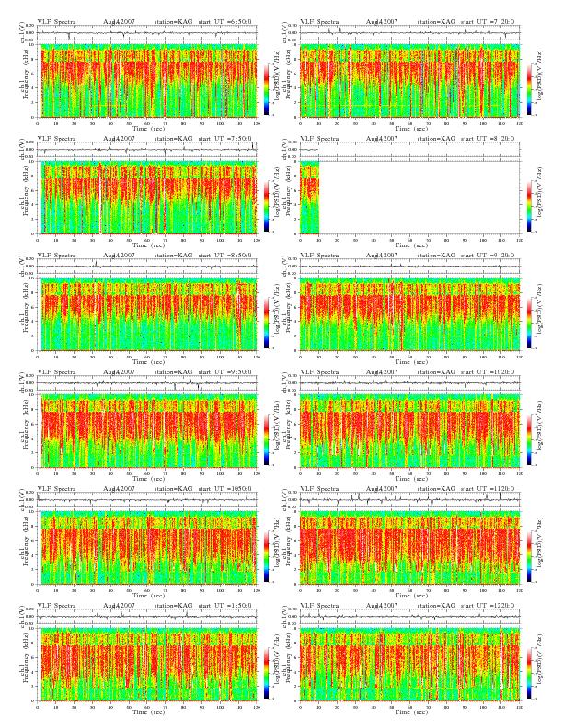Click the PSD color bar beside the 10:20:0 plot

[x=529, y=439]
